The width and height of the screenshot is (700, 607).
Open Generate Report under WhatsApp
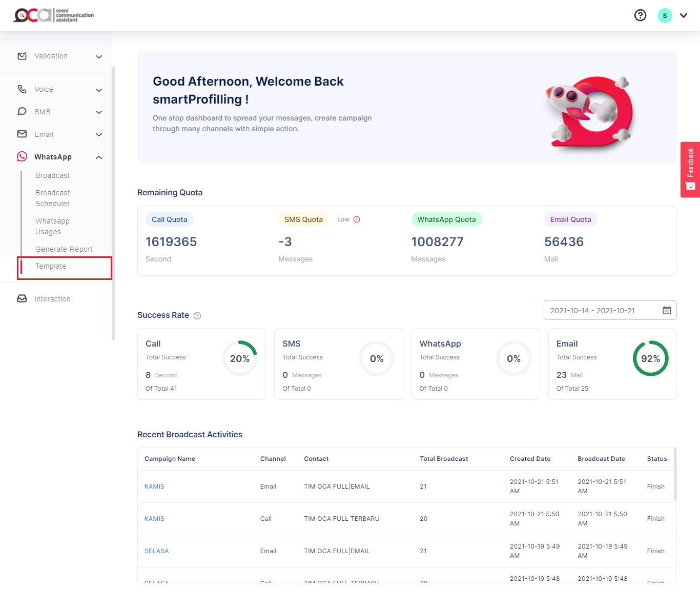(x=64, y=249)
